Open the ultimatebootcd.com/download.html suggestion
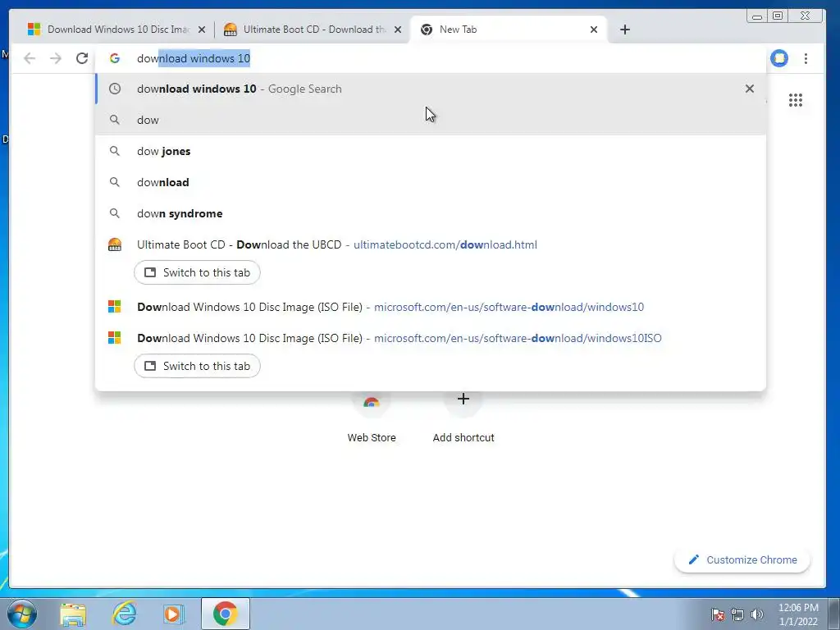The height and width of the screenshot is (630, 840). [430, 244]
